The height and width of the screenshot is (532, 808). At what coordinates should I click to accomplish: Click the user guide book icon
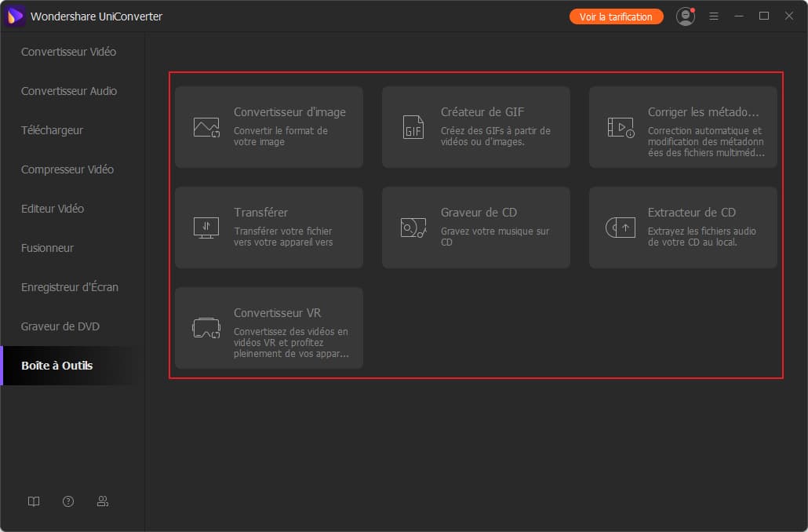(34, 501)
